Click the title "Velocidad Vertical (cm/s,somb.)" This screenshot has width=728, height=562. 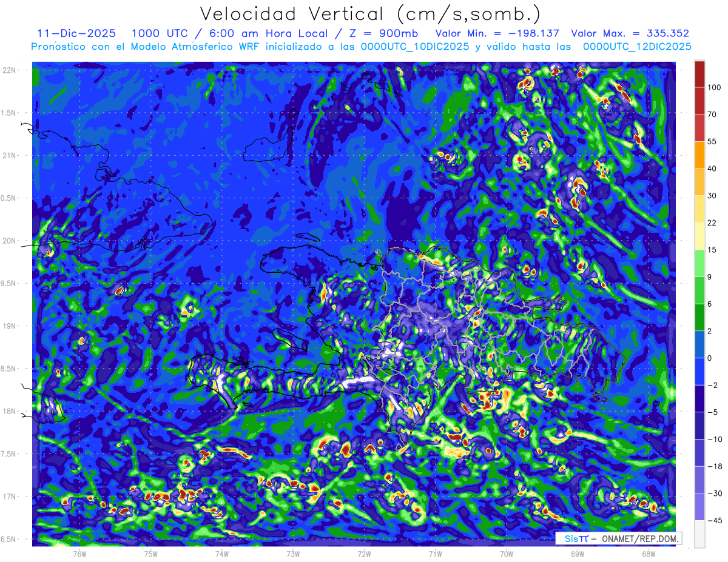[x=370, y=13]
